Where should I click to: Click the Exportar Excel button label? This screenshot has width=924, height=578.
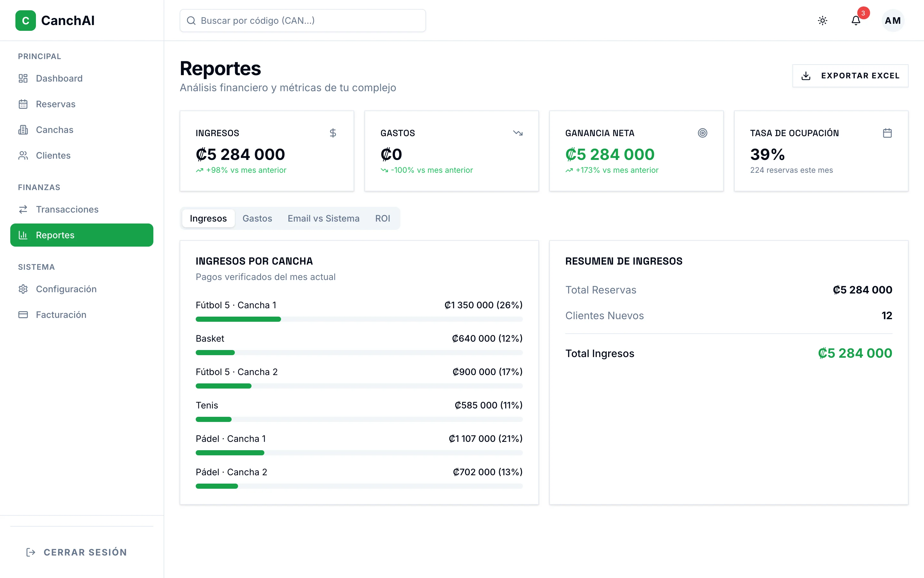coord(860,76)
